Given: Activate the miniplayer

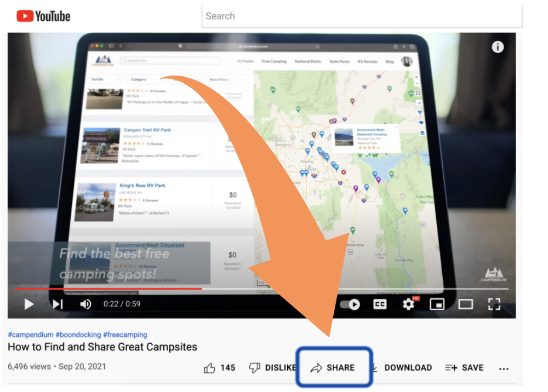Looking at the screenshot, I should coord(437,304).
